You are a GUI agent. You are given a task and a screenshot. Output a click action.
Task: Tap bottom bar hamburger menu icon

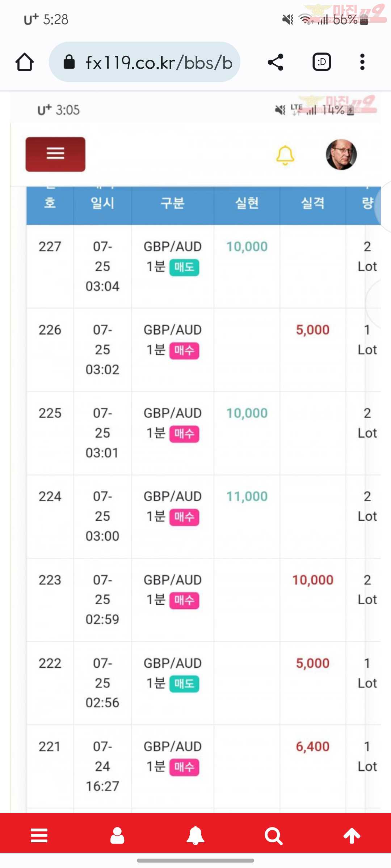(39, 835)
